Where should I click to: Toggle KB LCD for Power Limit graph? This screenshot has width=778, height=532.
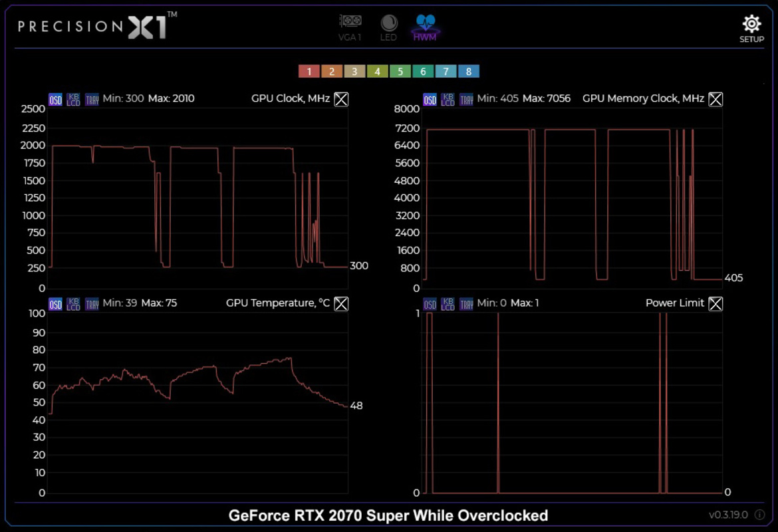click(448, 304)
